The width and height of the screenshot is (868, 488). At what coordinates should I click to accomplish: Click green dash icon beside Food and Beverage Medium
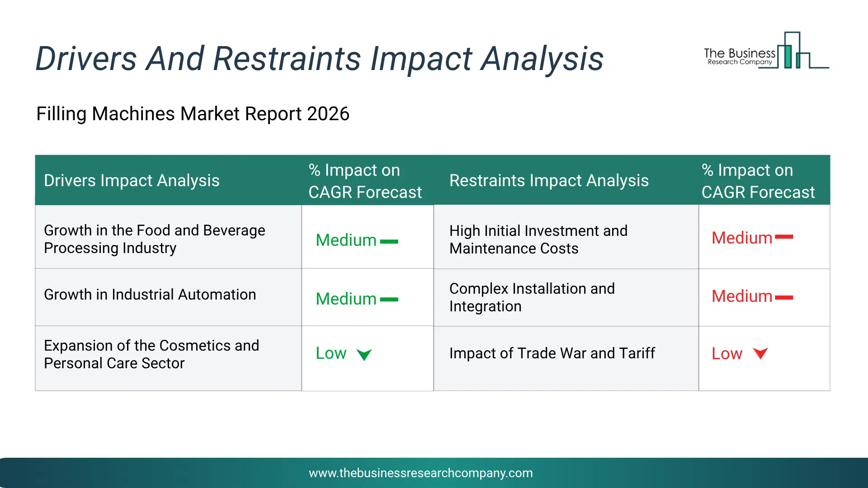(x=389, y=242)
